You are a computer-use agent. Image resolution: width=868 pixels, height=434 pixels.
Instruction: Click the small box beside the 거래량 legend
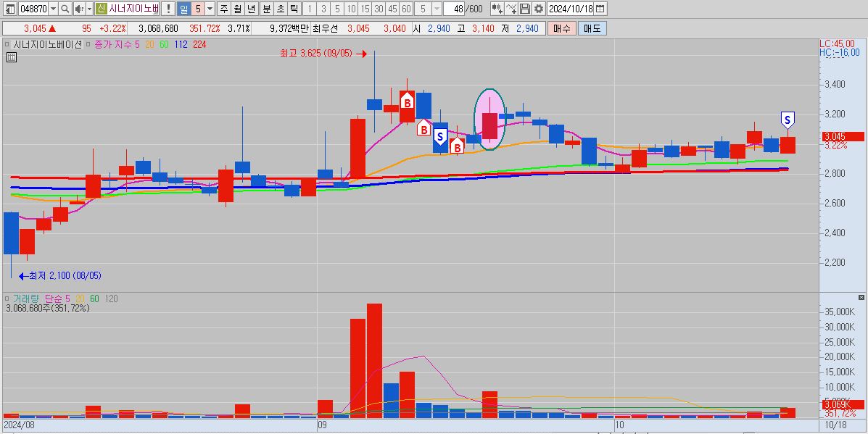click(x=7, y=299)
